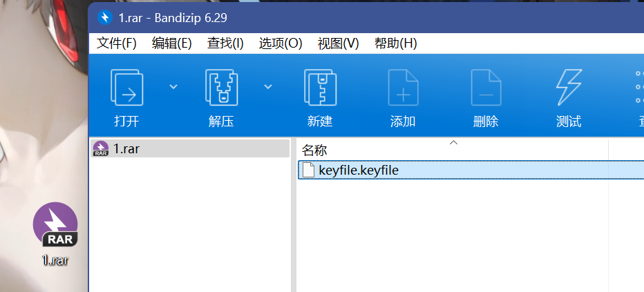Click the Bandizip logo in title bar
644x292 pixels.
pos(105,17)
